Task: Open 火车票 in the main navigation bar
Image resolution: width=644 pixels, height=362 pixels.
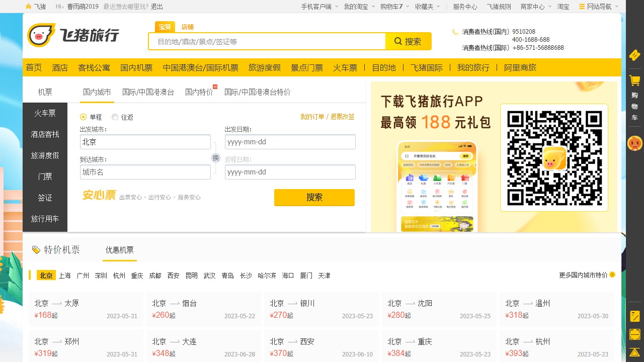Action: point(345,67)
